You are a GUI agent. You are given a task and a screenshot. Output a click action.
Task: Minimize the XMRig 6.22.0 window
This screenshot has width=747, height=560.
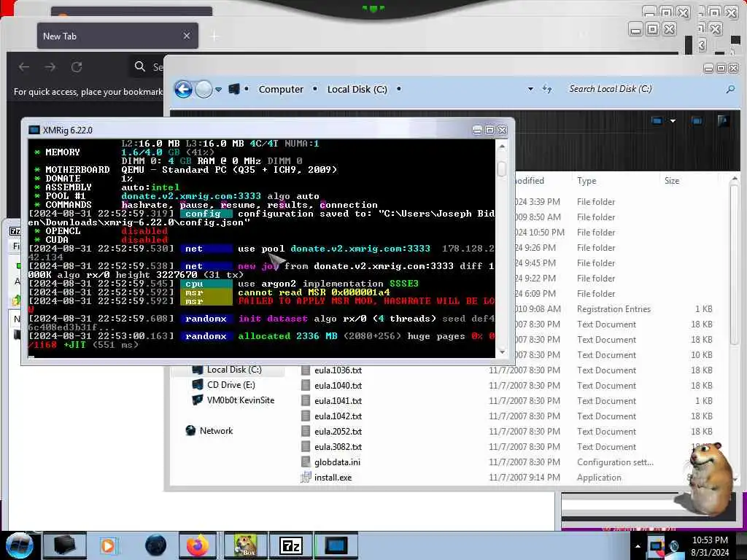pos(477,130)
